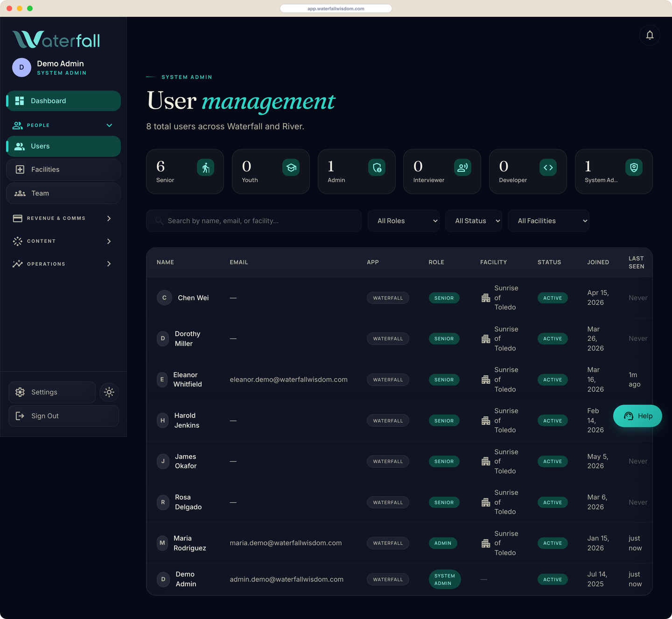Click Eleanor's 1m ago last seen
This screenshot has height=619, width=672.
click(634, 380)
